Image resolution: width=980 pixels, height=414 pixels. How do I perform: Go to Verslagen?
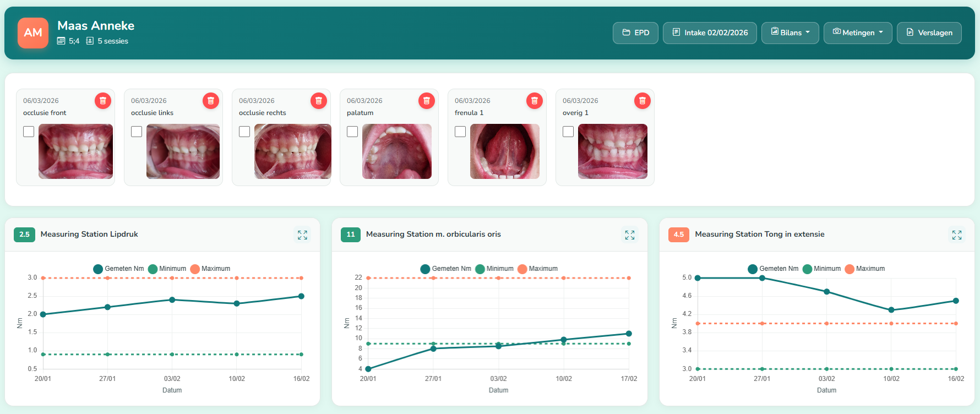929,33
